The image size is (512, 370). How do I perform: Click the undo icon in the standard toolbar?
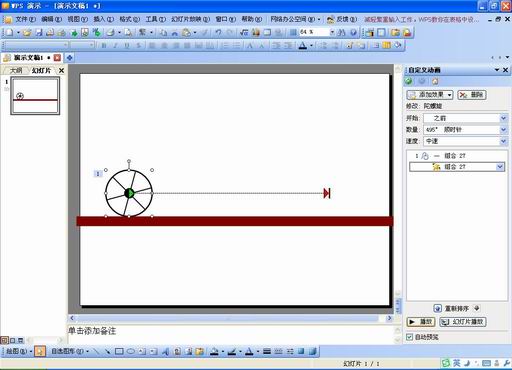point(218,32)
